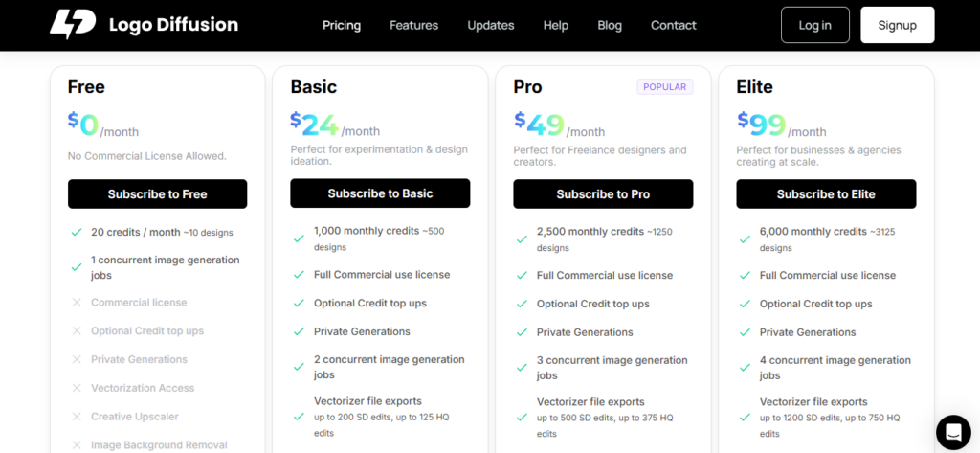This screenshot has width=980, height=453.
Task: Click the checkmark beside 20 credits per month
Action: [x=77, y=232]
